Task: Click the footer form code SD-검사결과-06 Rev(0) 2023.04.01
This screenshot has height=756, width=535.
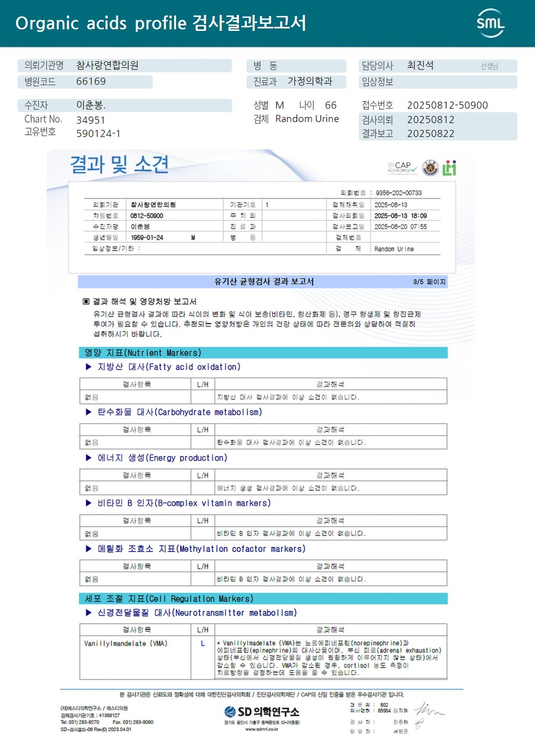Action: pos(96,729)
